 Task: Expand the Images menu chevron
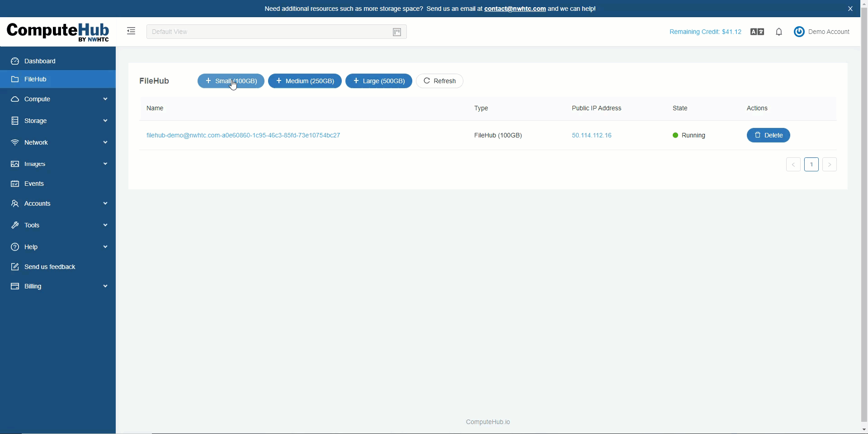coord(105,164)
